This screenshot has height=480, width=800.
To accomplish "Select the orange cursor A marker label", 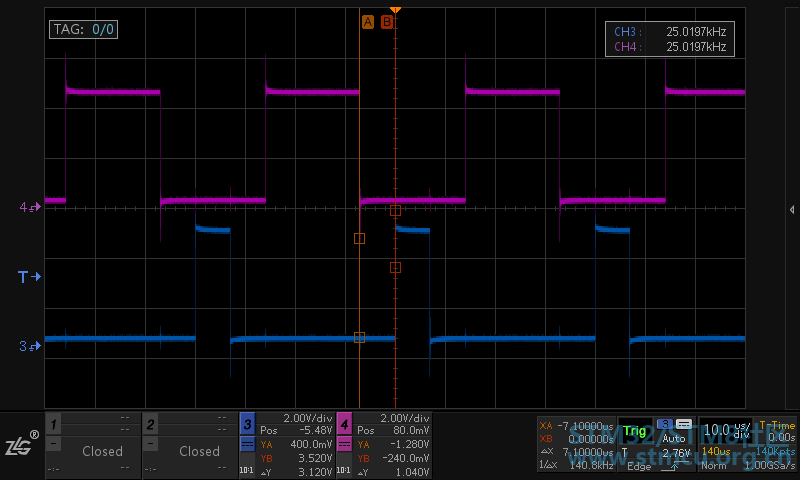I will (x=367, y=22).
